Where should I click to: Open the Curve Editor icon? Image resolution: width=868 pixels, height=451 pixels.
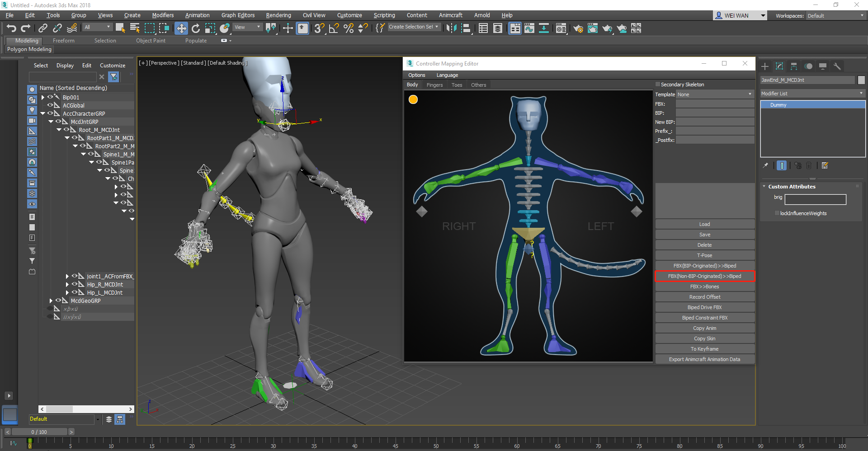pos(529,28)
